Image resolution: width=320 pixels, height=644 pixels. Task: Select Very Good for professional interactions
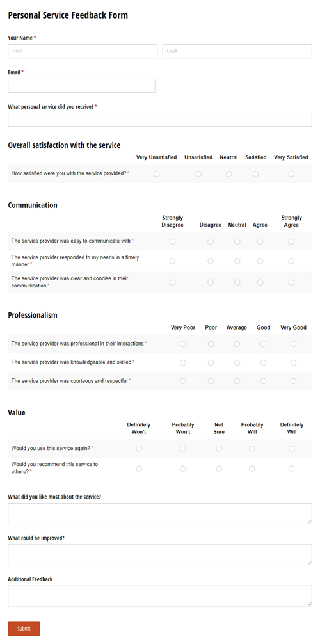tap(293, 344)
